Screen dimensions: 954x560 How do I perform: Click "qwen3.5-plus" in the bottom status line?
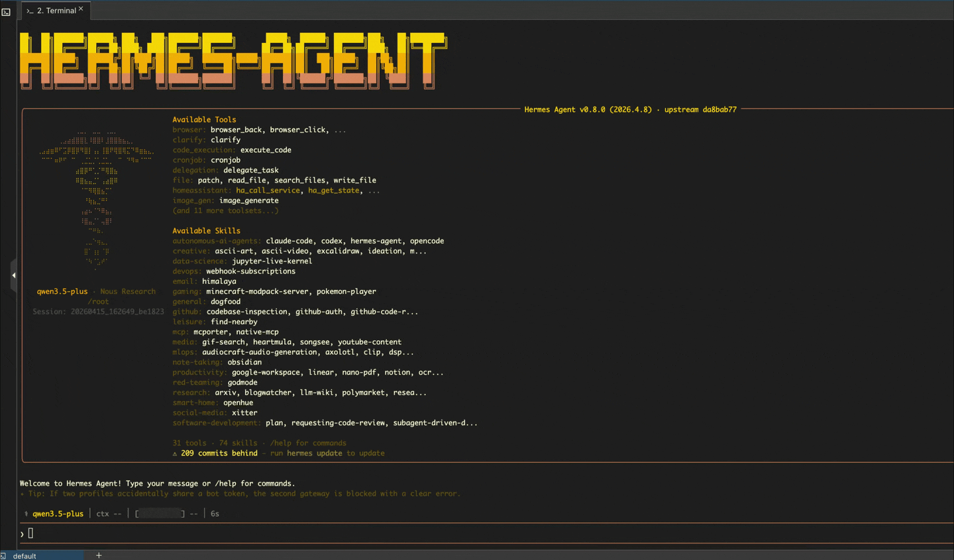click(58, 514)
